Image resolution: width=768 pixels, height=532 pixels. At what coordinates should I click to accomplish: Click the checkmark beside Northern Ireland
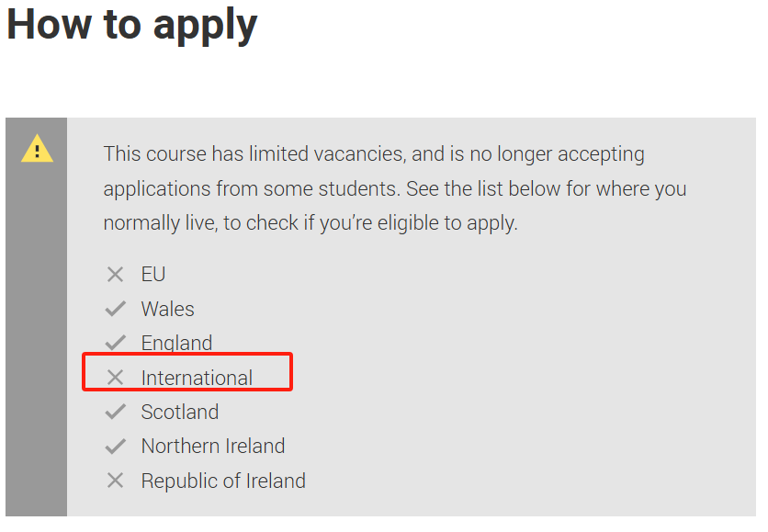pyautogui.click(x=116, y=446)
